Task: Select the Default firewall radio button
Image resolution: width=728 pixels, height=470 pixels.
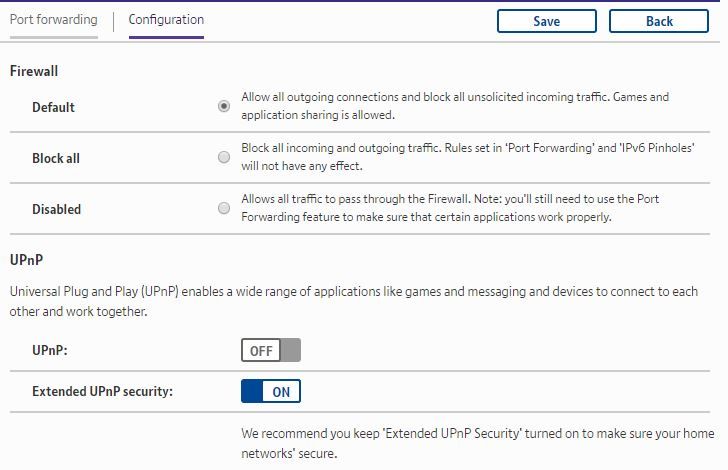Action: click(x=224, y=106)
